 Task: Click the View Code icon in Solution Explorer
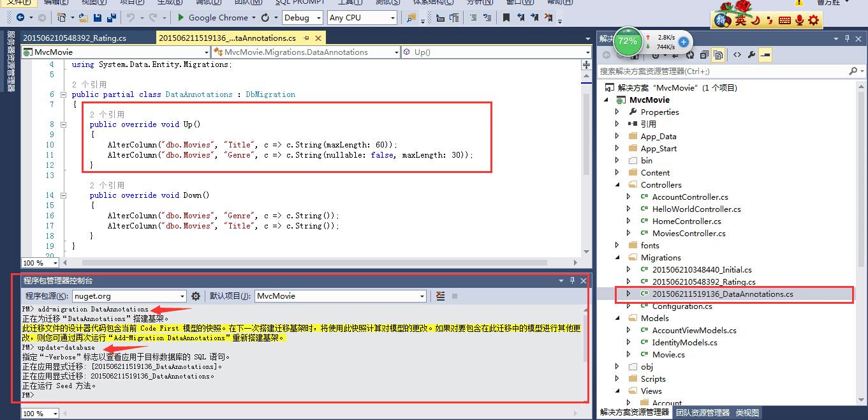737,55
